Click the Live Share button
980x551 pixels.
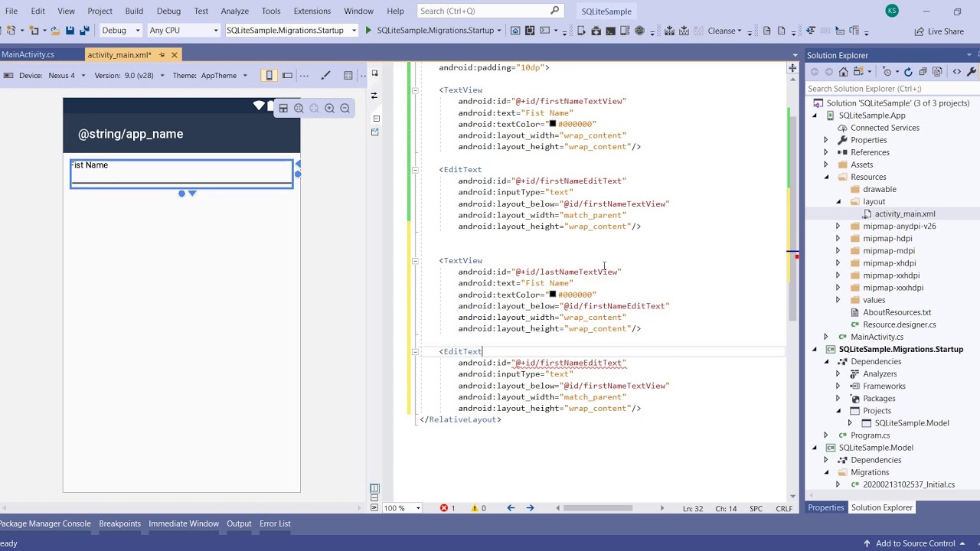pyautogui.click(x=939, y=31)
